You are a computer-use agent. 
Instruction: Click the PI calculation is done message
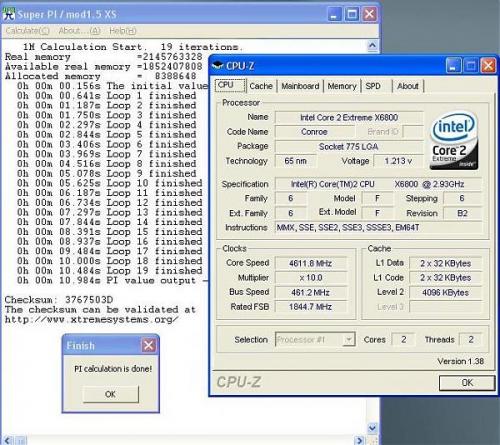[x=113, y=369]
